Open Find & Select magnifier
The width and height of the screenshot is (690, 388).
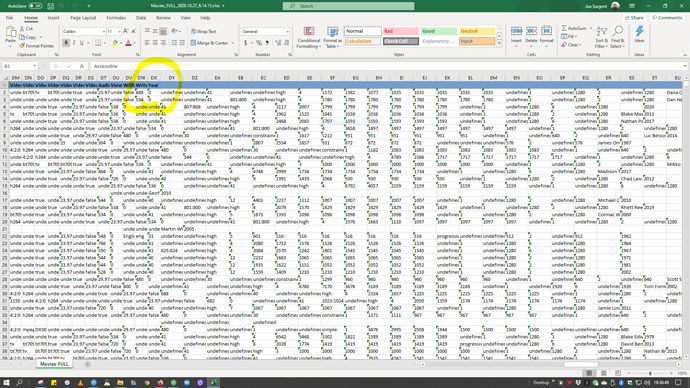[x=617, y=37]
